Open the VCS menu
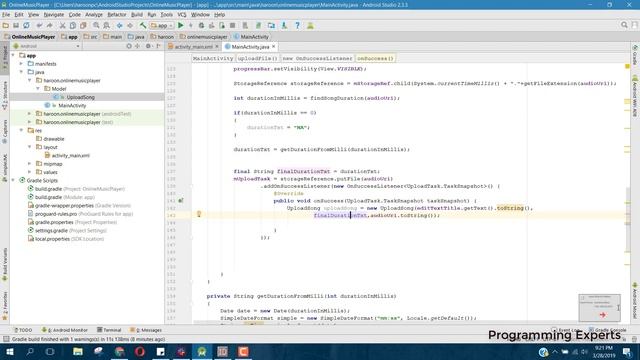This screenshot has width=640, height=360. click(182, 15)
